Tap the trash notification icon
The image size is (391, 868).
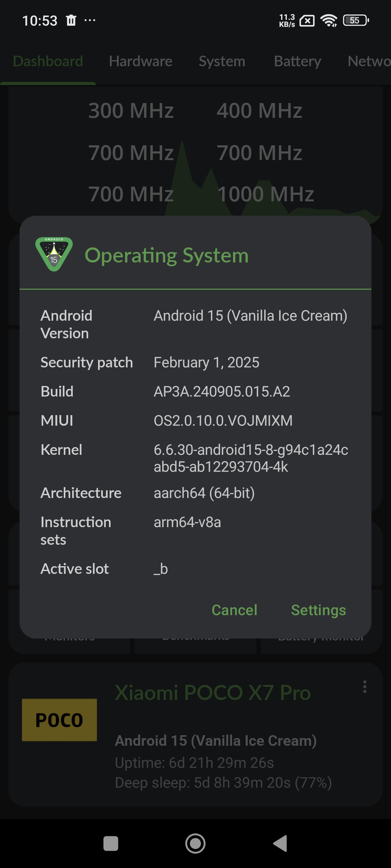tap(71, 20)
